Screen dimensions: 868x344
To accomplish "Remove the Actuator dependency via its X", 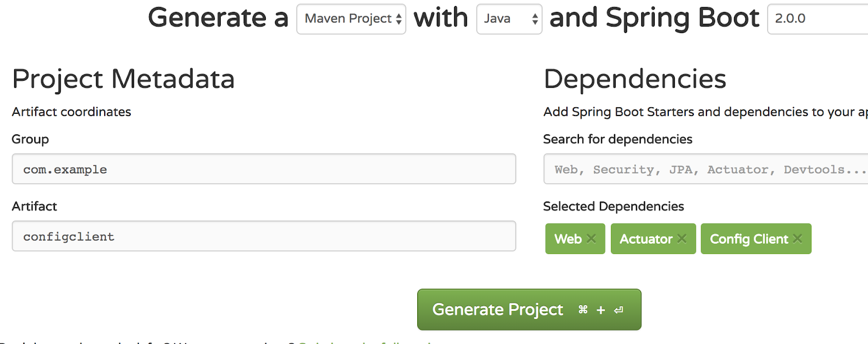I will click(x=682, y=238).
